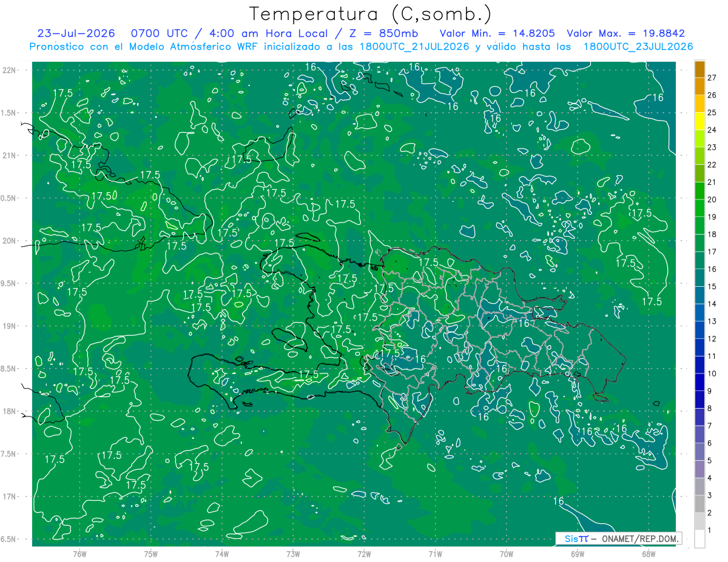Click color scale label "11"
Image resolution: width=728 pixels, height=562 pixels.
[712, 356]
